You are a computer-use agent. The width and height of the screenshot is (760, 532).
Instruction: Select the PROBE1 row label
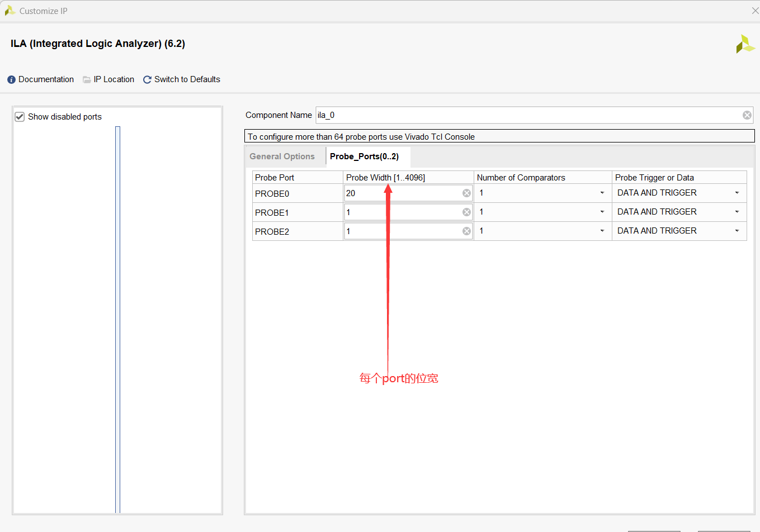point(272,213)
